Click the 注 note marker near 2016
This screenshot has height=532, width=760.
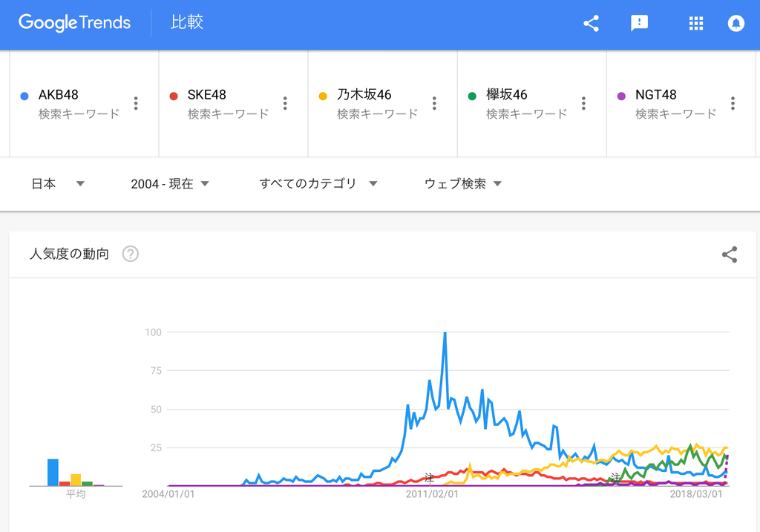click(x=615, y=478)
